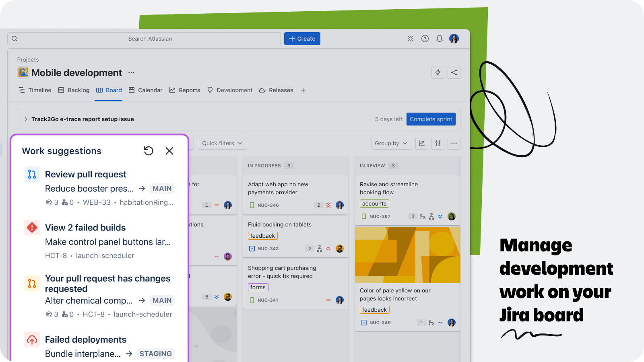Click the Create button

(x=302, y=39)
